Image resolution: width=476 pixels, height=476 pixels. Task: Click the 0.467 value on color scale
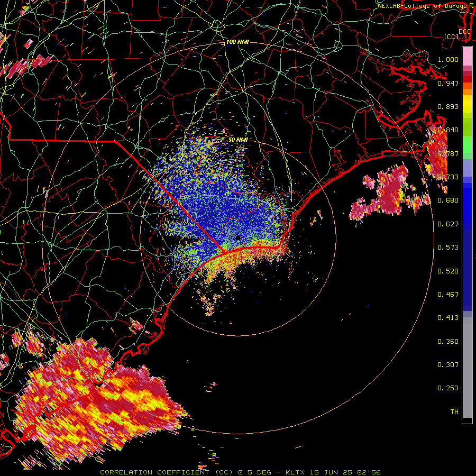tap(448, 294)
